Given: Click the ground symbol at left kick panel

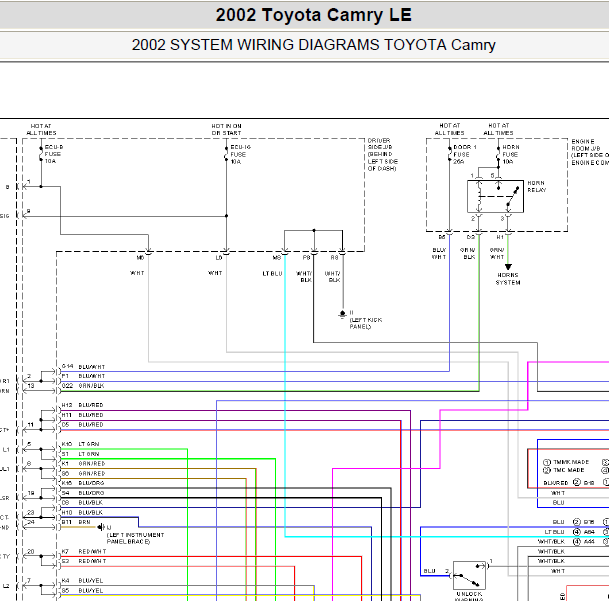Looking at the screenshot, I should pos(342,314).
